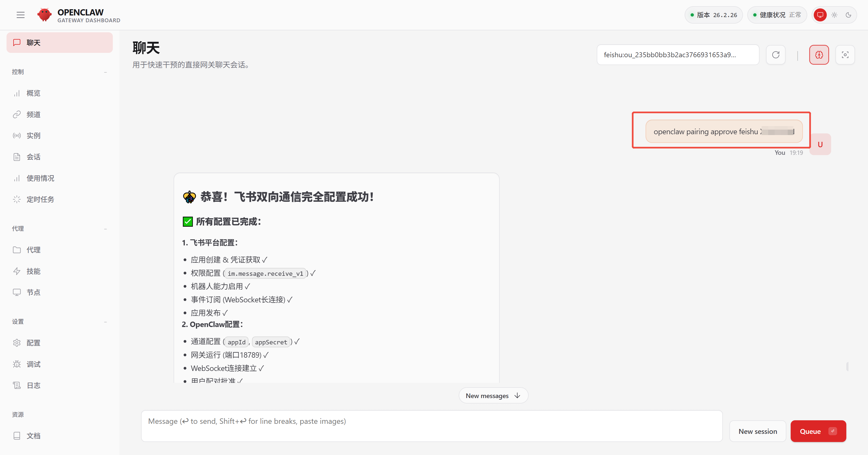Open the feishu session selector dropdown
The image size is (868, 455).
point(677,55)
